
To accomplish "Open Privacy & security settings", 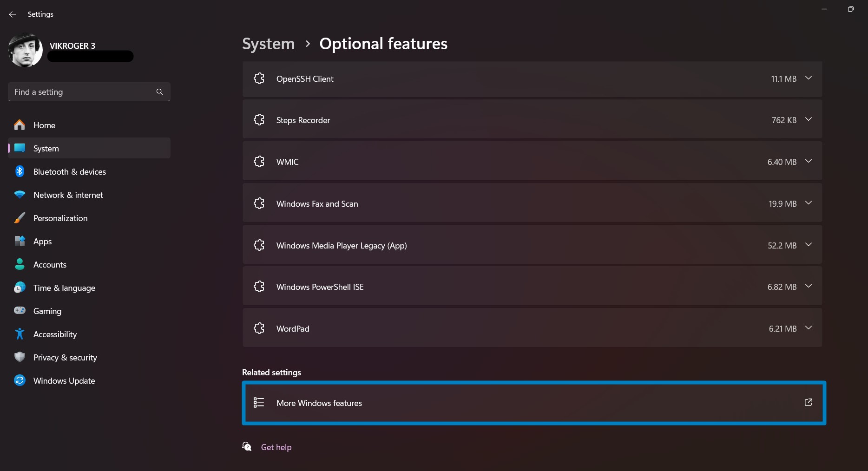I will click(89, 358).
